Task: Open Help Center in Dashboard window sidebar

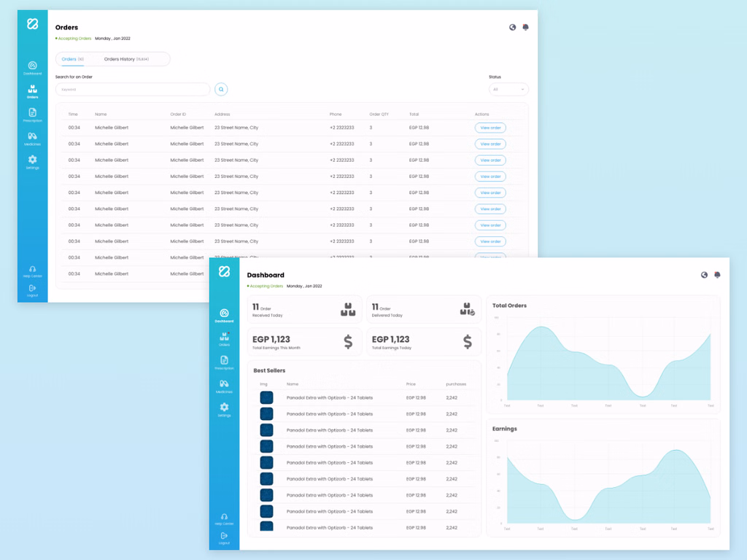Action: pyautogui.click(x=224, y=518)
